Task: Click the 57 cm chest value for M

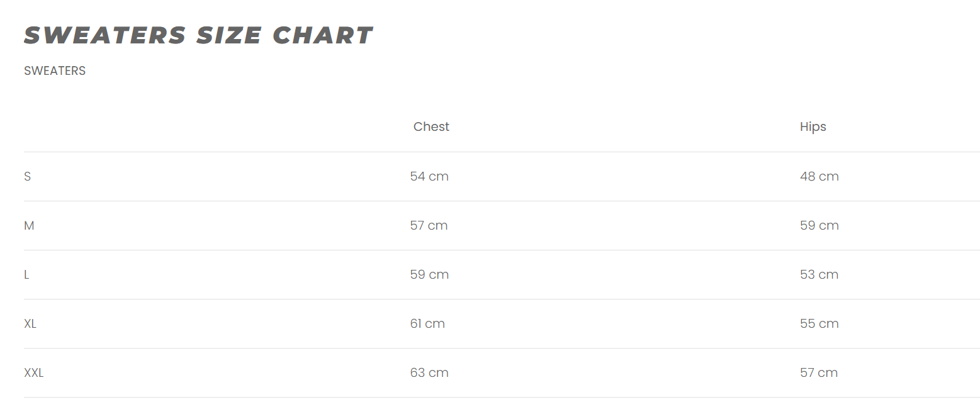Action: click(429, 226)
